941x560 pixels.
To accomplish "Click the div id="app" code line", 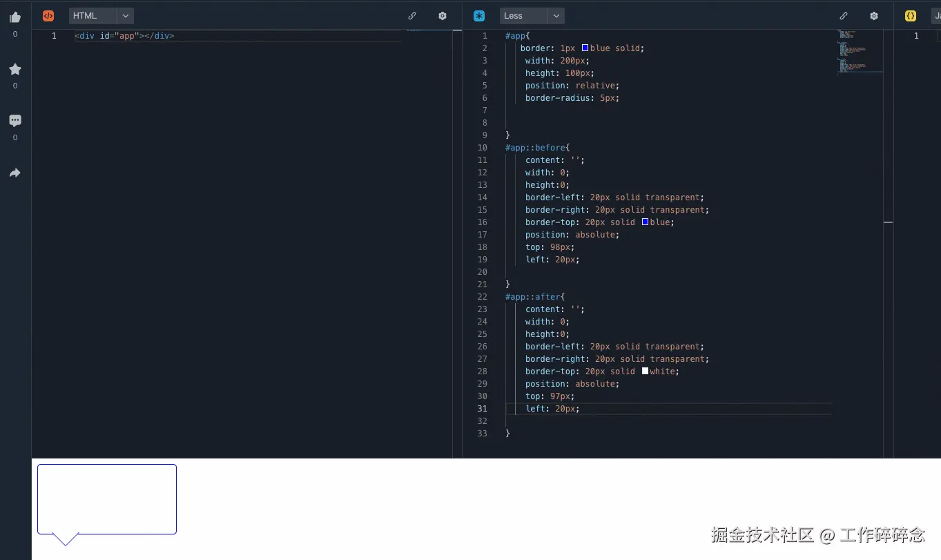I will tap(124, 36).
